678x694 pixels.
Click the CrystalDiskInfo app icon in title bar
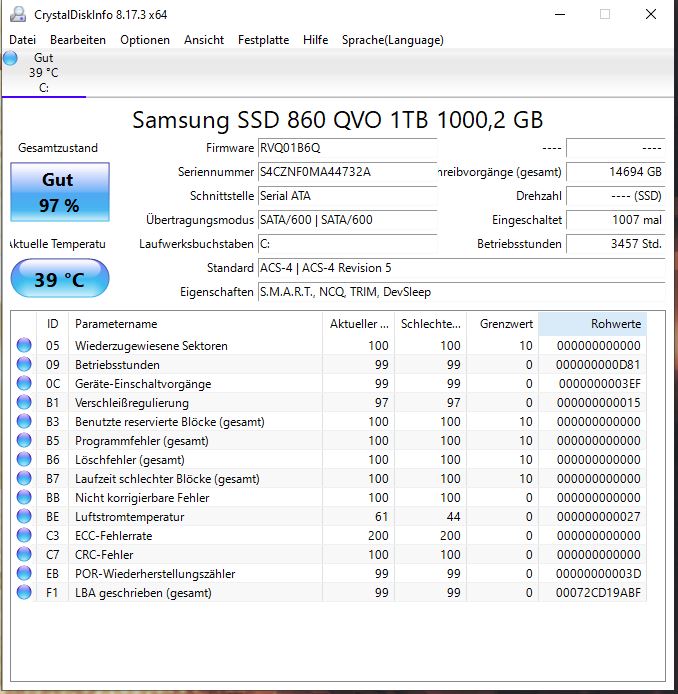[17, 14]
